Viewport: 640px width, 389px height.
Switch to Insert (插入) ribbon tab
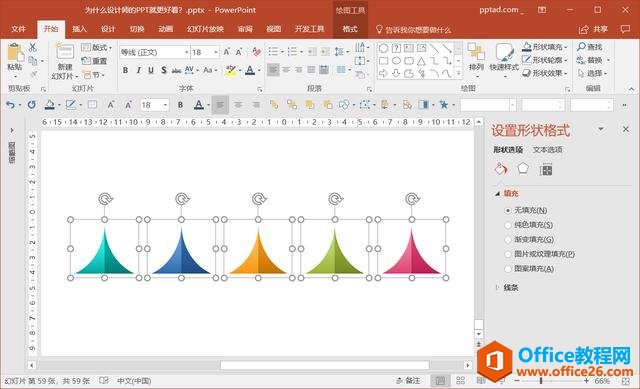(79, 29)
